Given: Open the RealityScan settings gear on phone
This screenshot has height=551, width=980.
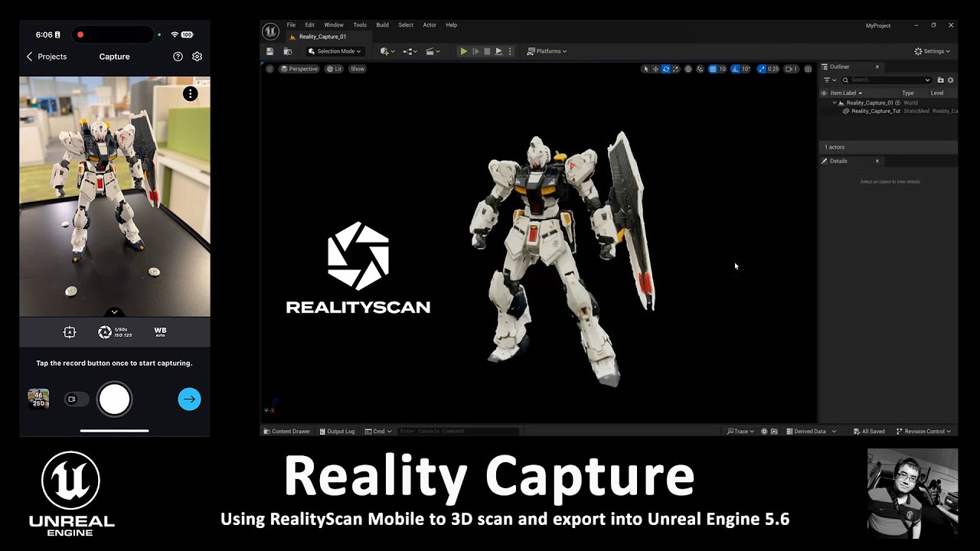Looking at the screenshot, I should [x=197, y=57].
